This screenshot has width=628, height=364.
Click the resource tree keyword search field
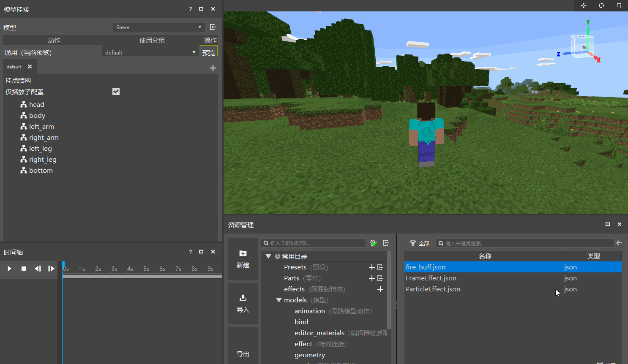314,243
